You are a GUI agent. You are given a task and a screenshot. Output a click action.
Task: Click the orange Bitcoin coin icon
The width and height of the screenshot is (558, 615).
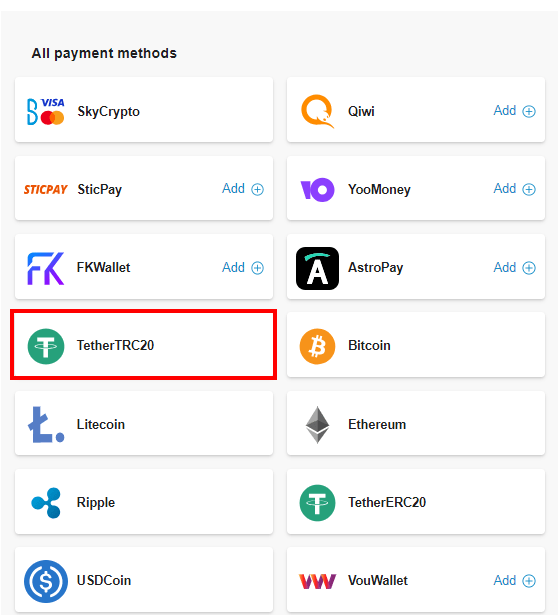pyautogui.click(x=317, y=346)
